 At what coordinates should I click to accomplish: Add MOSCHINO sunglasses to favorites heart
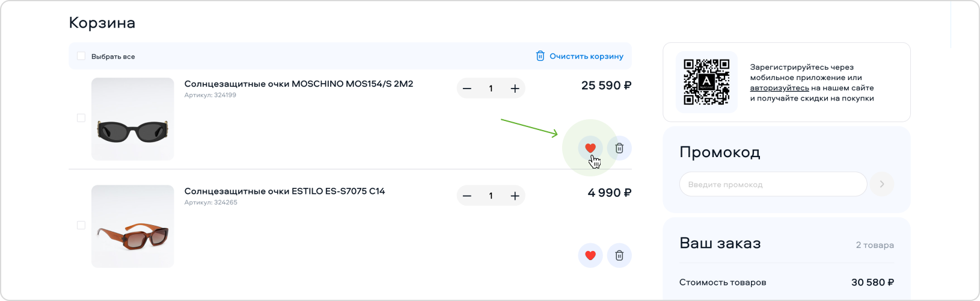(590, 148)
